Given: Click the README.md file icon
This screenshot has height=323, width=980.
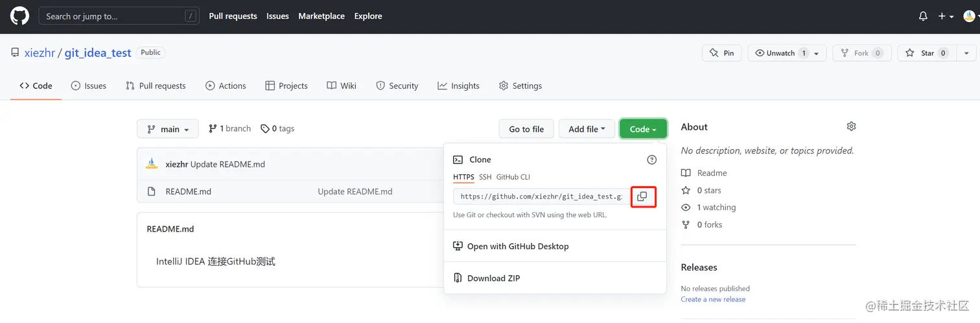Looking at the screenshot, I should pyautogui.click(x=152, y=191).
